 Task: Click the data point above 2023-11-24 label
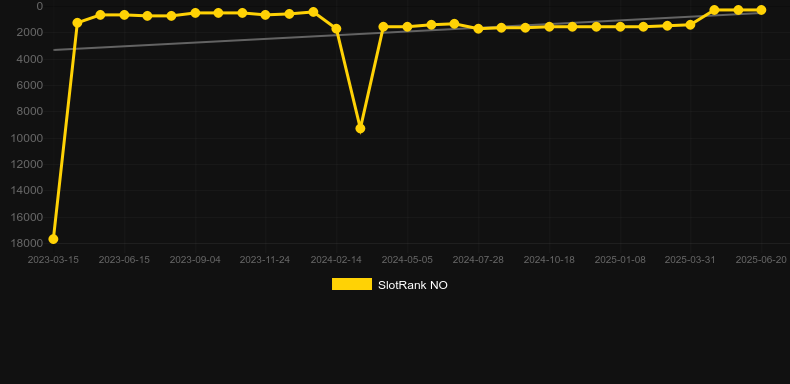266,15
